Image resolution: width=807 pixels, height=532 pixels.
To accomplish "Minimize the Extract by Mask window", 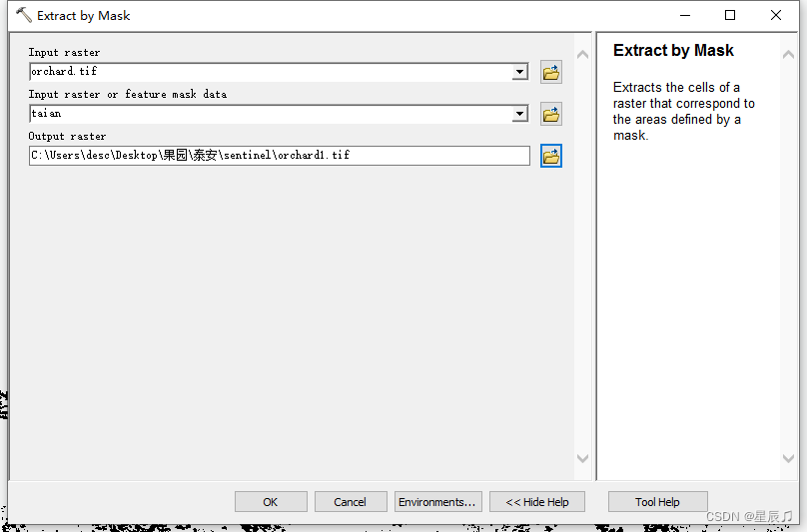I will click(x=685, y=15).
